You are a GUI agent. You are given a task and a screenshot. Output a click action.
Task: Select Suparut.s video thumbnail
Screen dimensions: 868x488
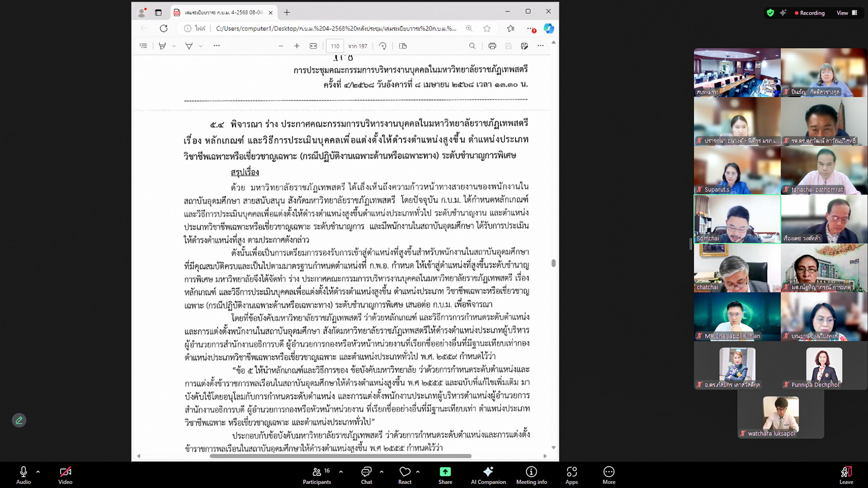(737, 170)
